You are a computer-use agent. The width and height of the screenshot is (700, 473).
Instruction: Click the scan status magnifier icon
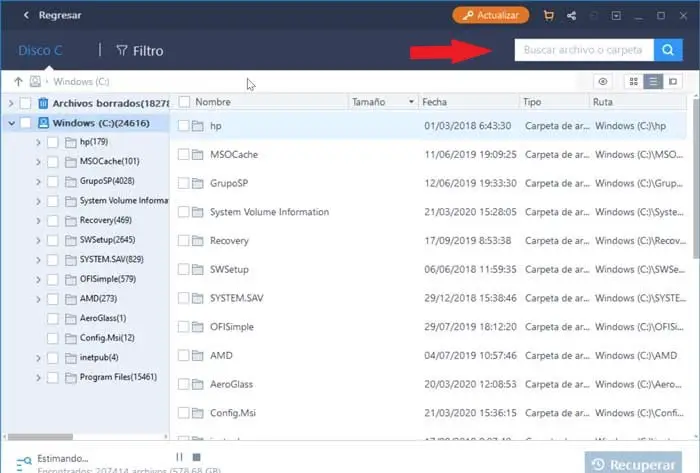tap(24, 464)
